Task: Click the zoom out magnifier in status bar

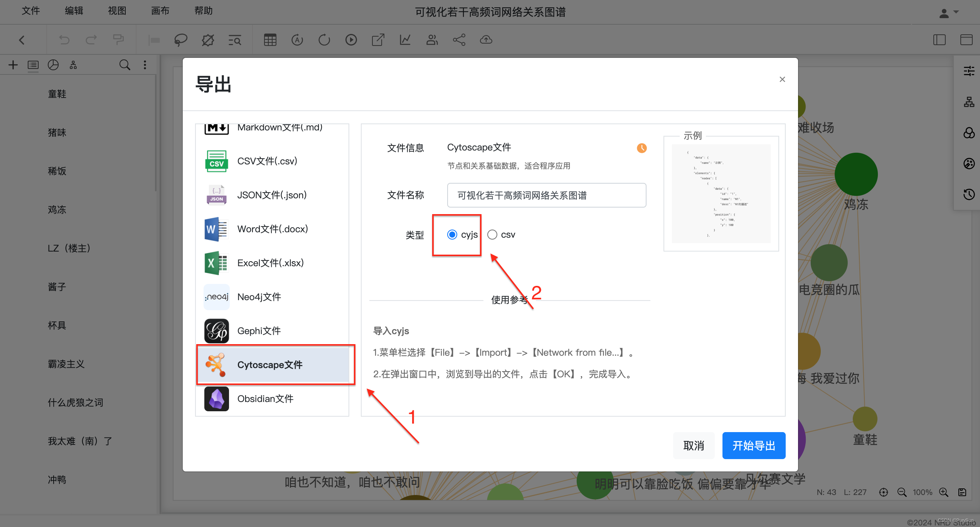Action: click(902, 492)
